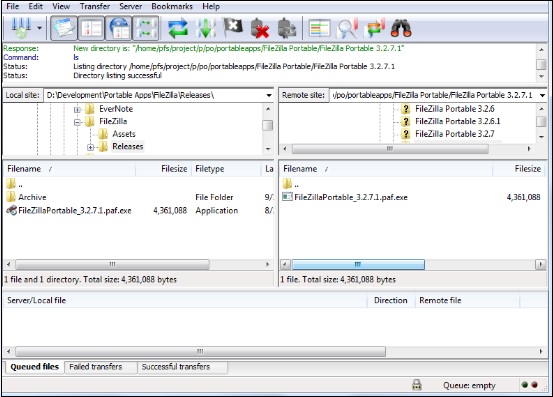Viewport: 553px width, 397px height.
Task: Open parent directory in local file list
Action: point(14,184)
